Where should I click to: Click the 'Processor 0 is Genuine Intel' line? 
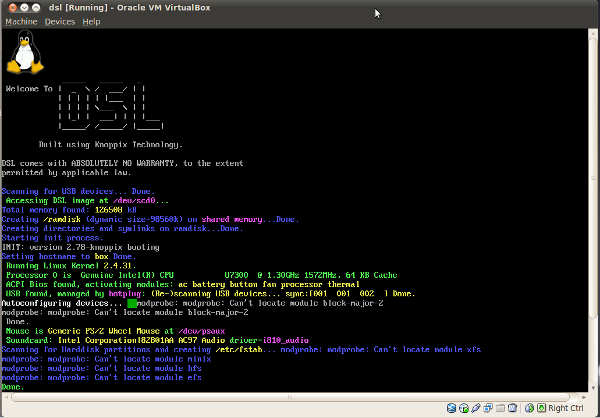pyautogui.click(x=201, y=275)
